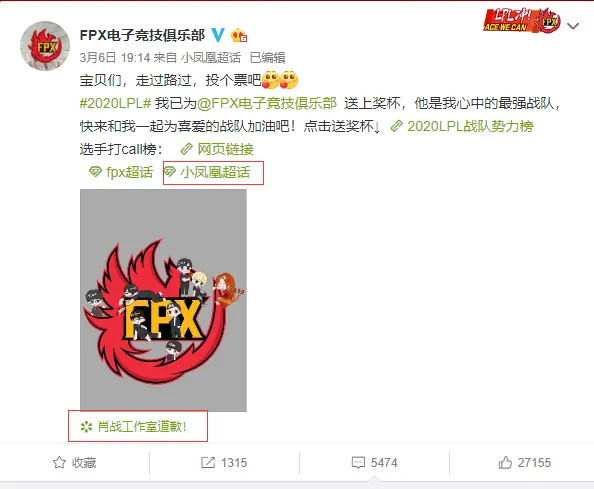Open post via the 3月6日 19:14 timestamp
Screen dimensions: 594x489
click(115, 58)
